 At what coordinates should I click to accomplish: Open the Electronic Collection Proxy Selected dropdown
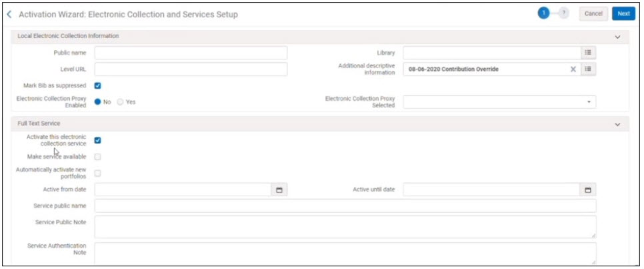[x=499, y=101]
